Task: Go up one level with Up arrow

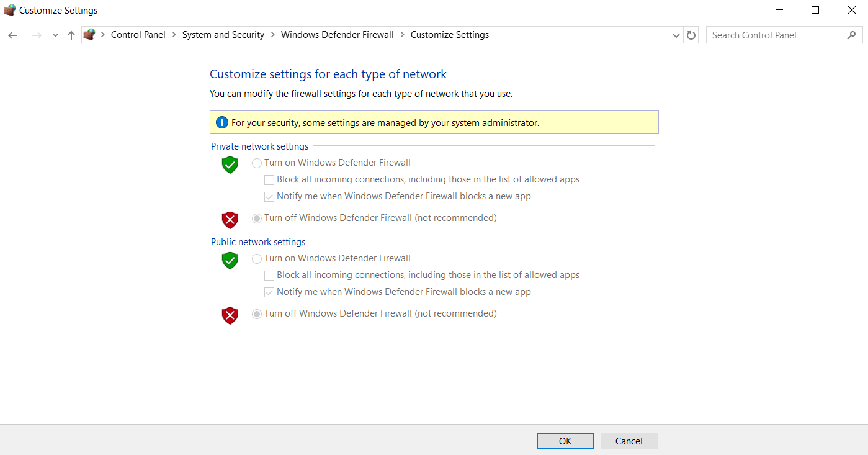Action: [71, 35]
